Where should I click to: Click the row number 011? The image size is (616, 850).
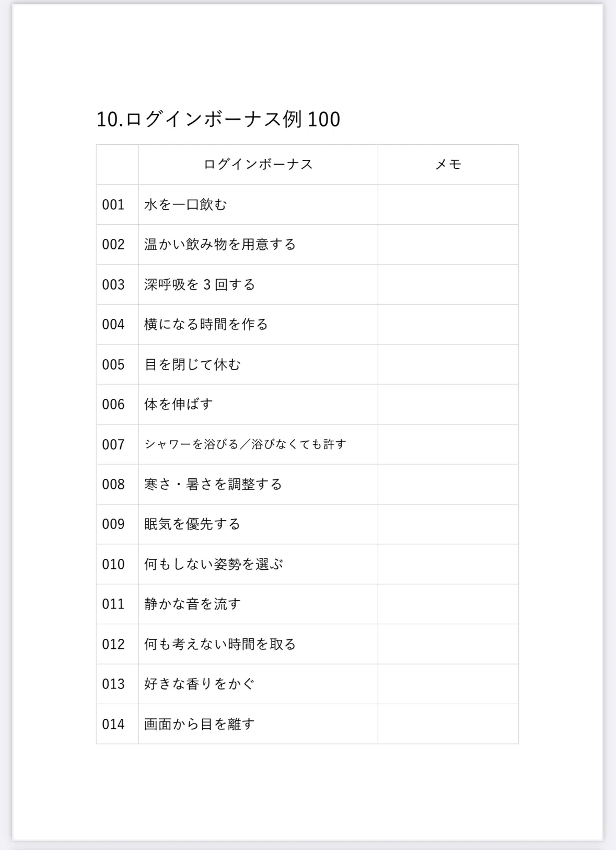113,604
